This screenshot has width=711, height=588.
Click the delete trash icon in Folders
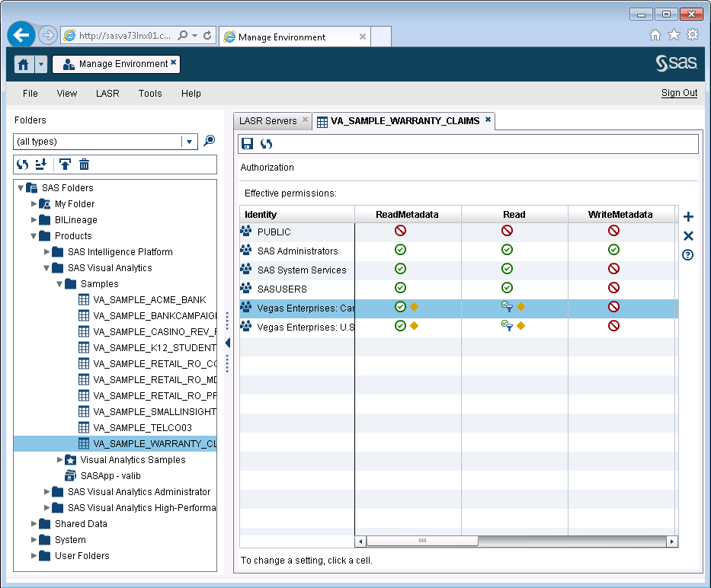(x=85, y=164)
